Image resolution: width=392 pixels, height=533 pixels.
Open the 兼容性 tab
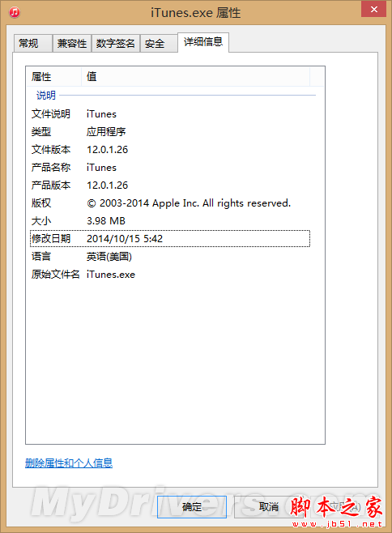tap(72, 44)
